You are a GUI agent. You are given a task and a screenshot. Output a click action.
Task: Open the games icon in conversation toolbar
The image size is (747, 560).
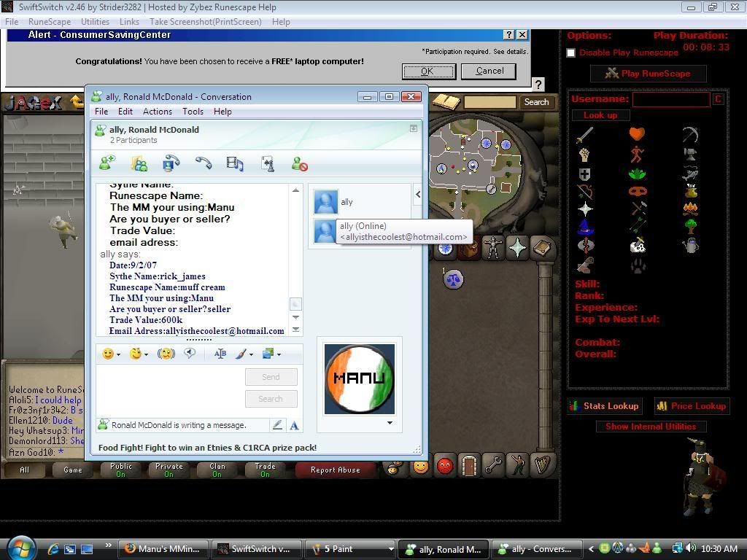pyautogui.click(x=268, y=164)
